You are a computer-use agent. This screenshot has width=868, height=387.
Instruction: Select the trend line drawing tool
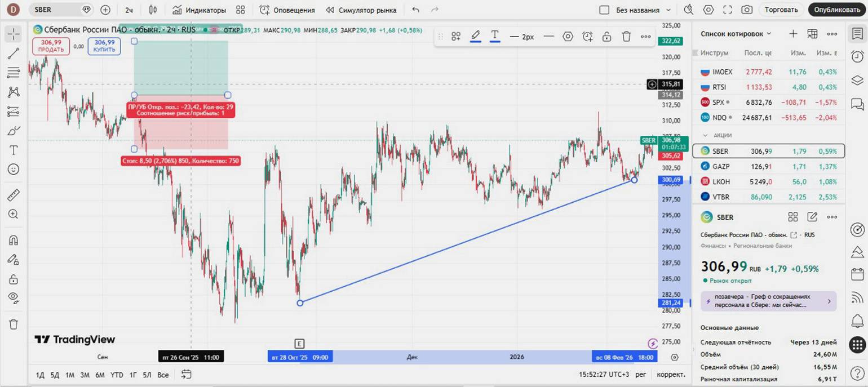(x=14, y=53)
